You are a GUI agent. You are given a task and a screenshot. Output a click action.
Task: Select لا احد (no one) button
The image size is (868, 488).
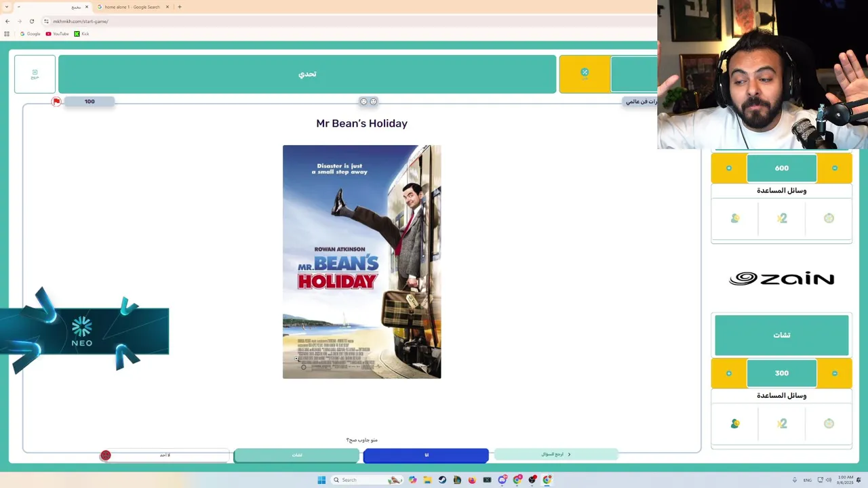pos(166,455)
